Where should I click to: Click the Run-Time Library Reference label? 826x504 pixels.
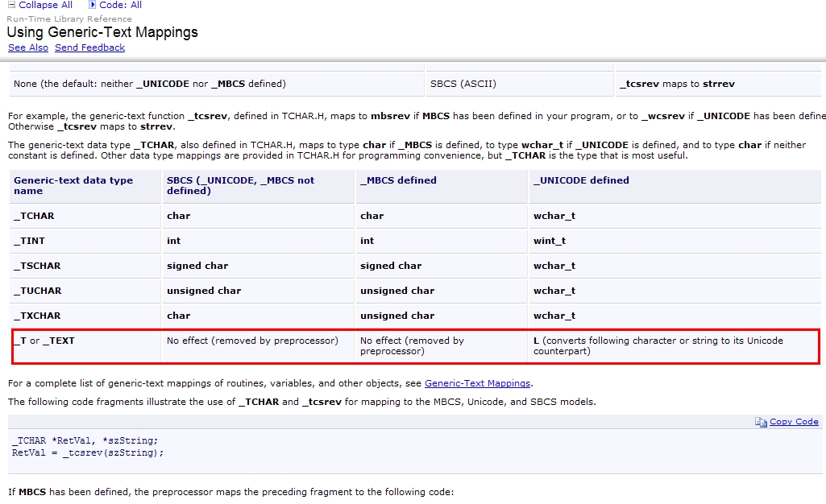click(69, 19)
